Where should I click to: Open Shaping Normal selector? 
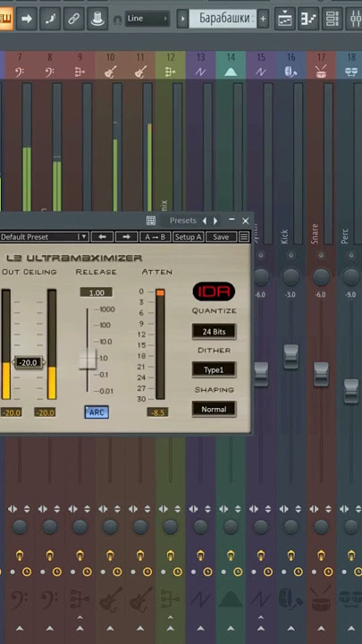click(x=215, y=410)
